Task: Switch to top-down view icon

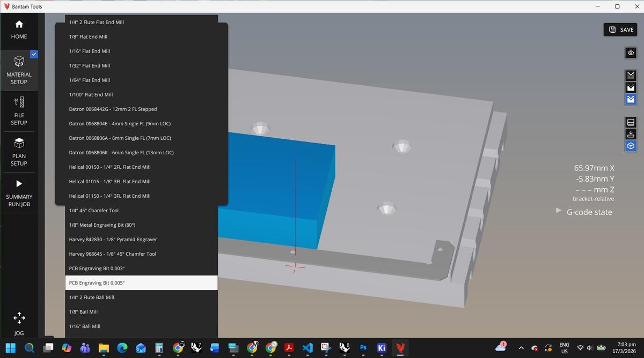Action: click(631, 134)
